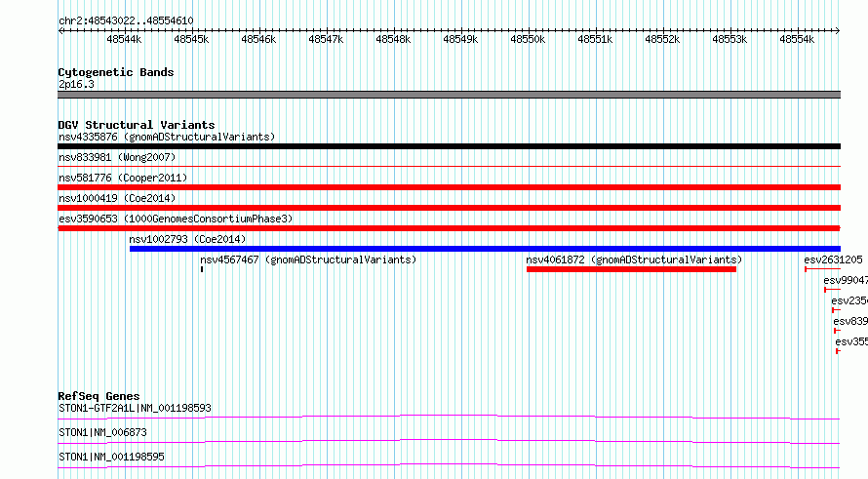Click the chr2:48543022..48554610 coordinate label
The height and width of the screenshot is (479, 868).
(x=126, y=21)
